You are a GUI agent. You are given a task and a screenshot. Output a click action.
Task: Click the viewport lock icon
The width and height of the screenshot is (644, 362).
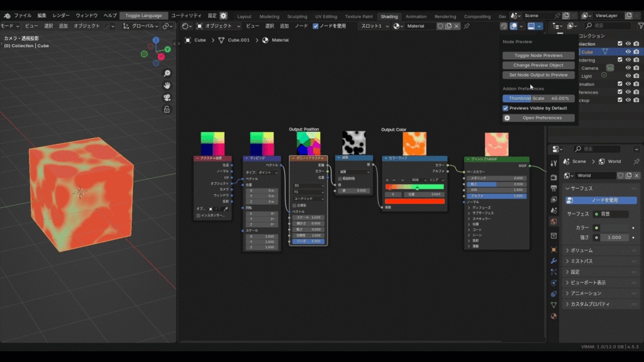(x=167, y=109)
